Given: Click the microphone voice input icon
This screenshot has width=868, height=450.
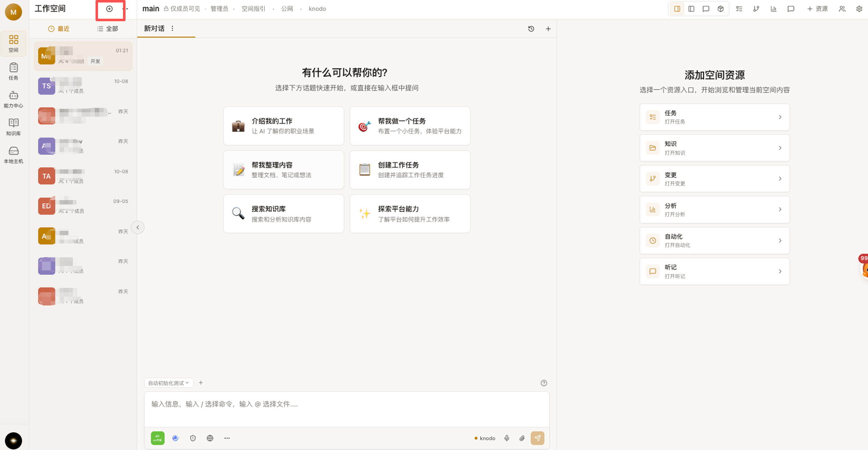Looking at the screenshot, I should (507, 438).
